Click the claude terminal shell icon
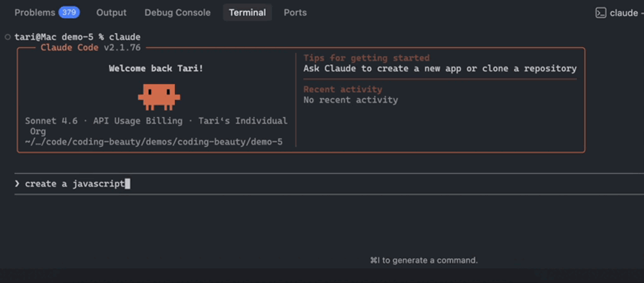This screenshot has width=644, height=283. click(x=601, y=13)
